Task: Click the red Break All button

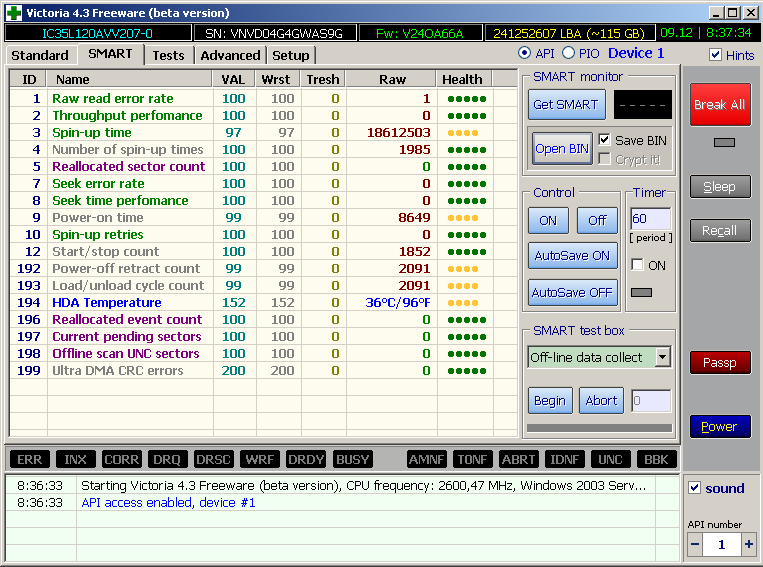Action: coord(719,104)
